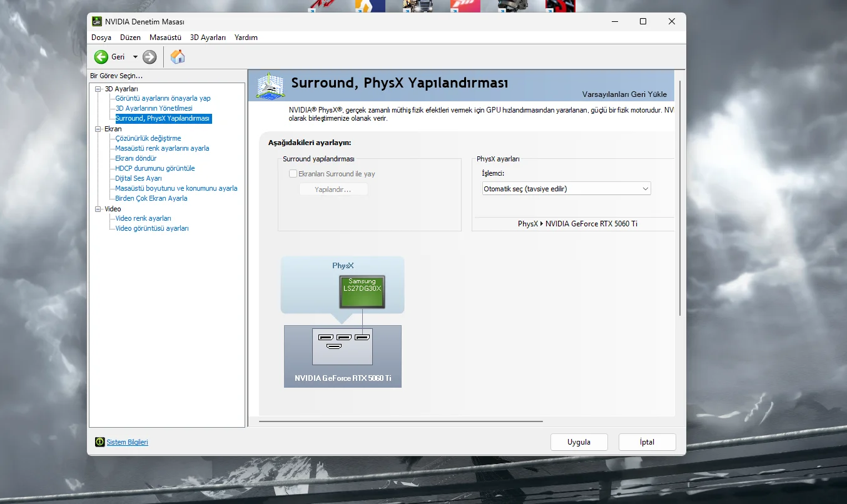Click the Aşağıdakileri ayarlayın: heading
847x504 pixels.
pyautogui.click(x=310, y=143)
